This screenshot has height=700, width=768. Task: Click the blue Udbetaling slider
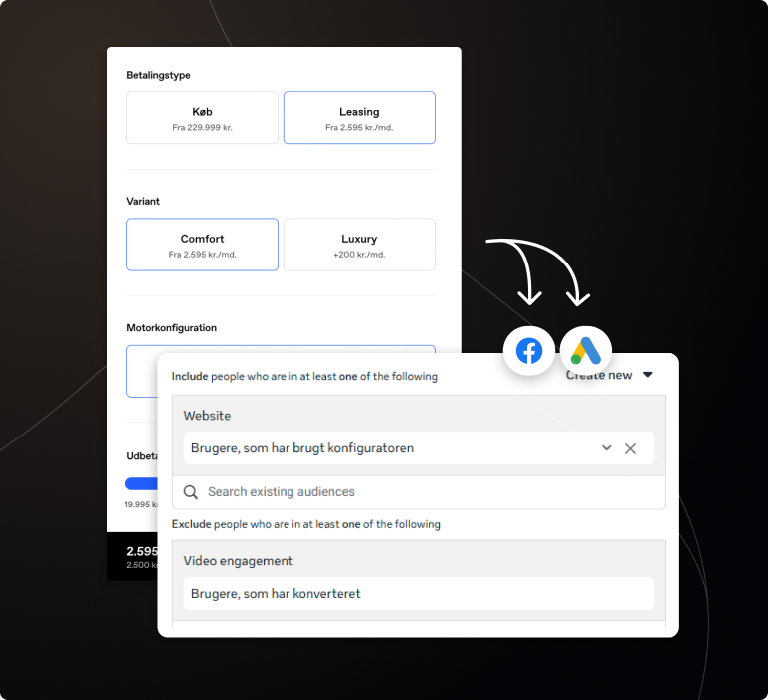tap(140, 483)
